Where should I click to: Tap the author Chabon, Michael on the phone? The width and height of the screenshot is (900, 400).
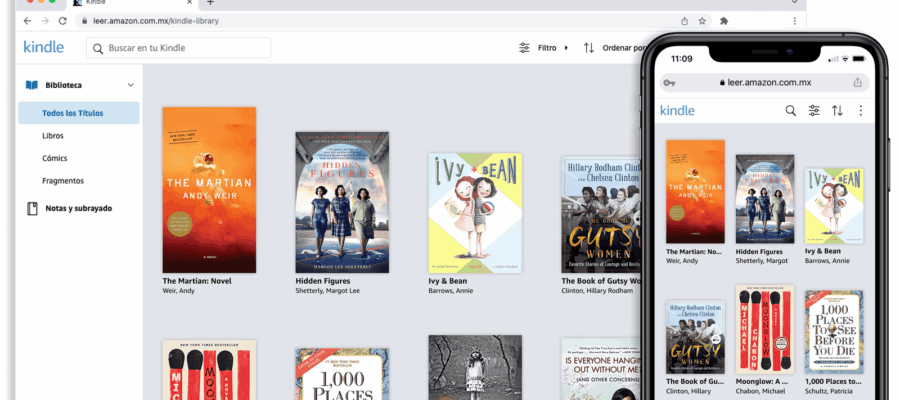[762, 391]
